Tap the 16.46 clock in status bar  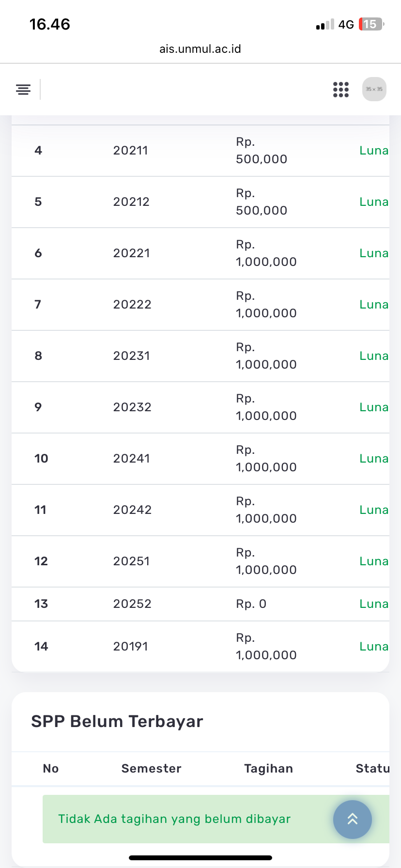(50, 24)
